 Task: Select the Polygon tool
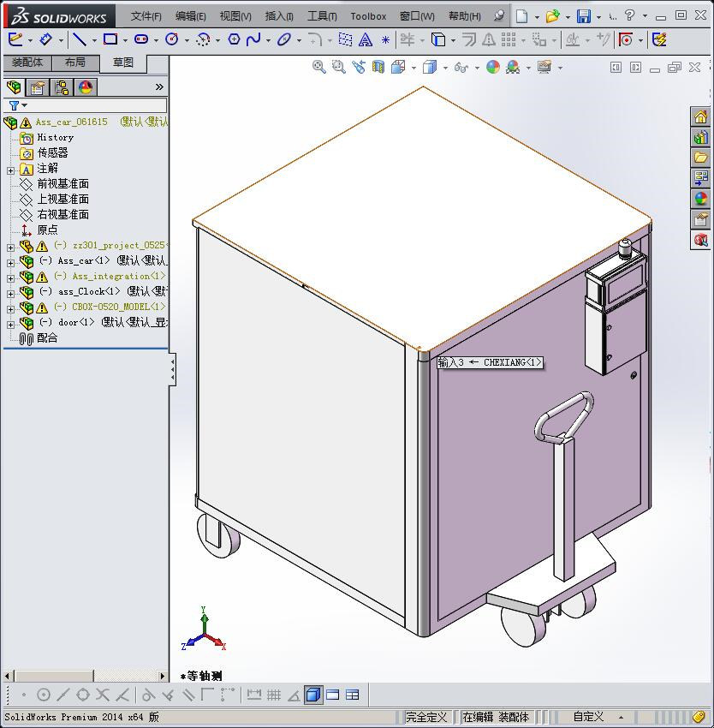pos(234,39)
